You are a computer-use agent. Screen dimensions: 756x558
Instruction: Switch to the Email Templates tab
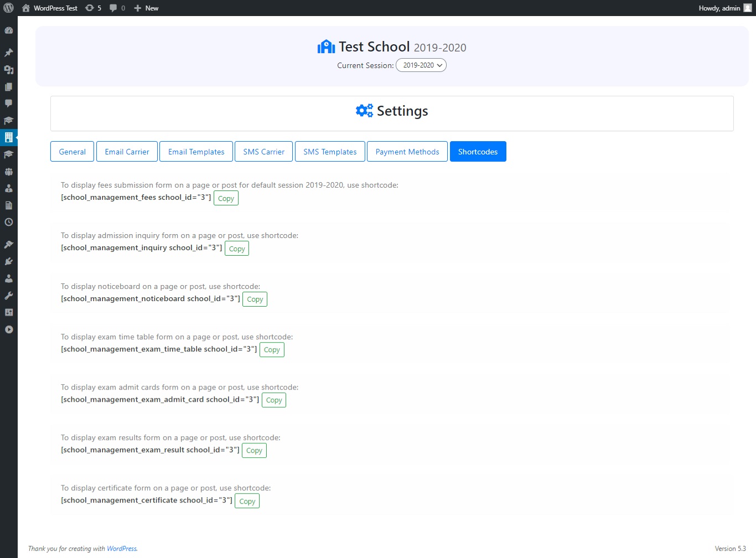[196, 151]
